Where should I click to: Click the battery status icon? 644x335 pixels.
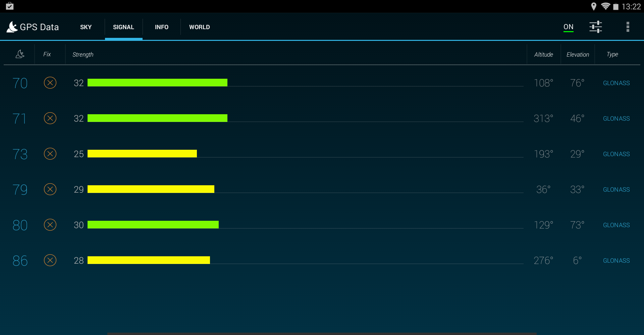pos(616,7)
